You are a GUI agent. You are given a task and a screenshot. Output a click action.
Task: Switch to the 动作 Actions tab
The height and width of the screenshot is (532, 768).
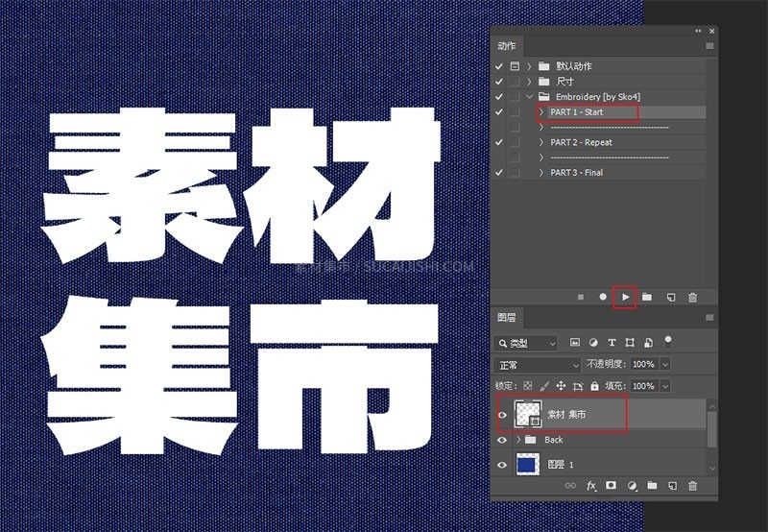click(507, 46)
